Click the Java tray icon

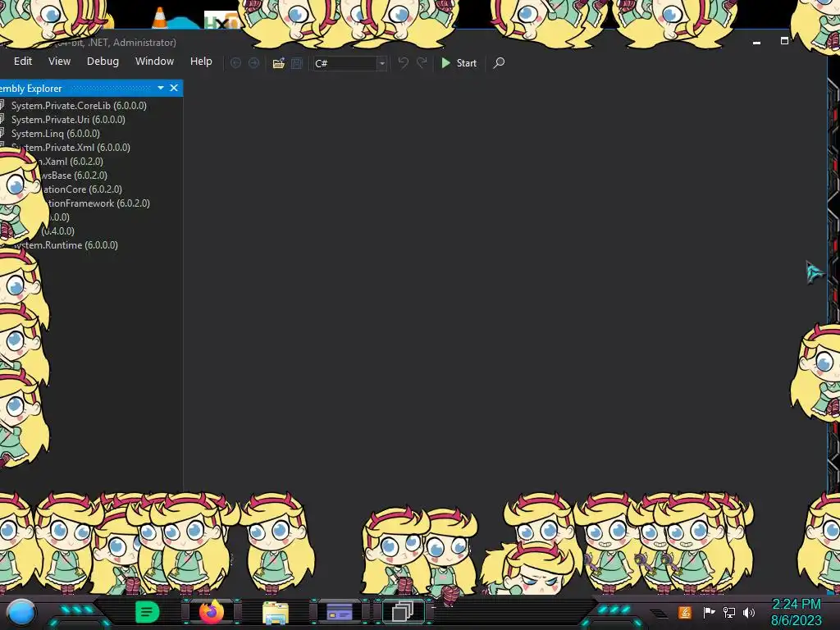pos(685,612)
